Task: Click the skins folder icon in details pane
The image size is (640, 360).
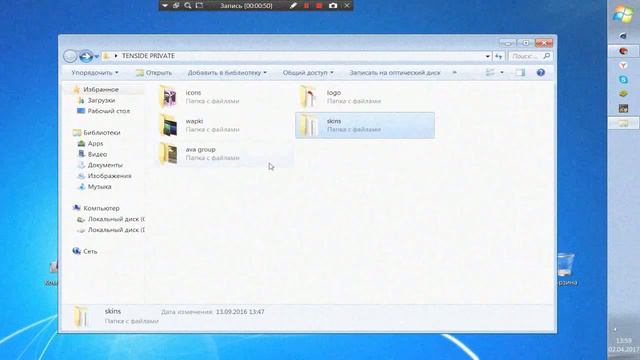Action: point(81,316)
